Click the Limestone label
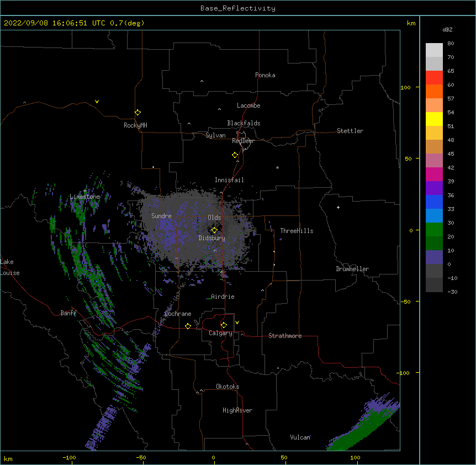Screen dimensions: 476x465 click(84, 197)
